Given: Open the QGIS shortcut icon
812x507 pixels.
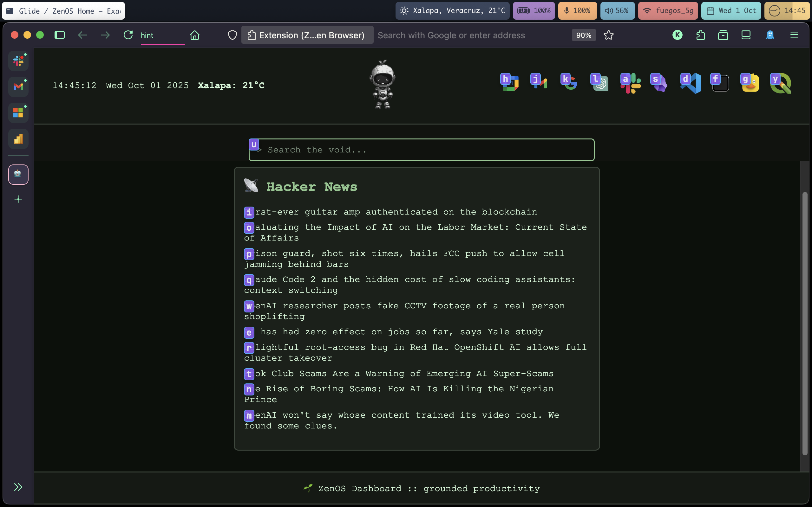Looking at the screenshot, I should [781, 83].
